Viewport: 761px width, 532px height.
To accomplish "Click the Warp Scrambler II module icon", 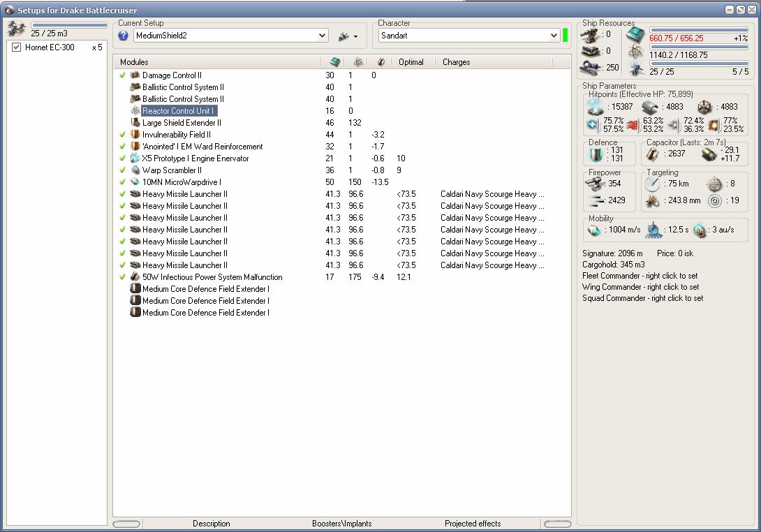I will (135, 170).
